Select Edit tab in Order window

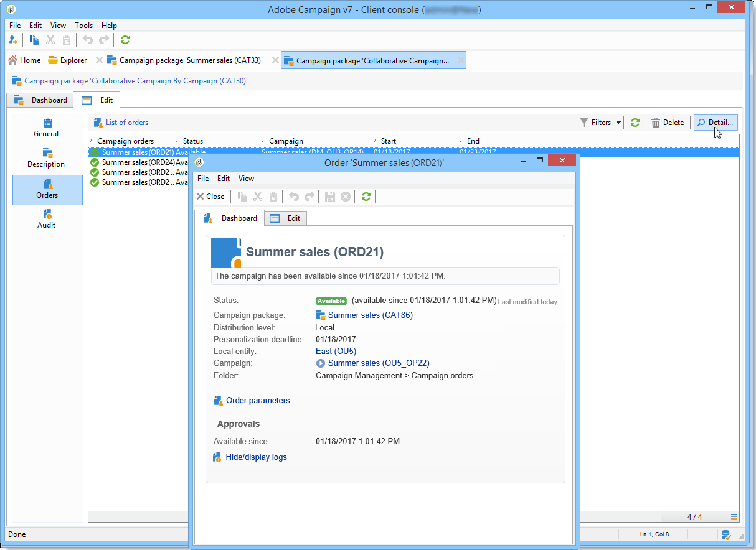pos(286,218)
